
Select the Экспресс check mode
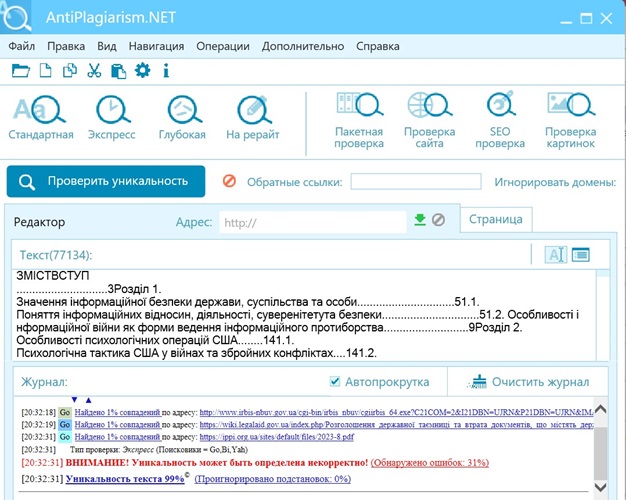pos(112,117)
